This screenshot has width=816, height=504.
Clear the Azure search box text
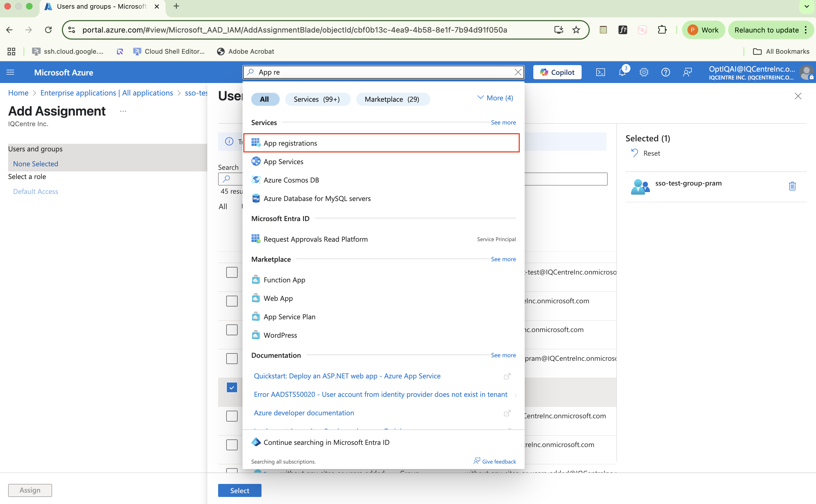[518, 72]
